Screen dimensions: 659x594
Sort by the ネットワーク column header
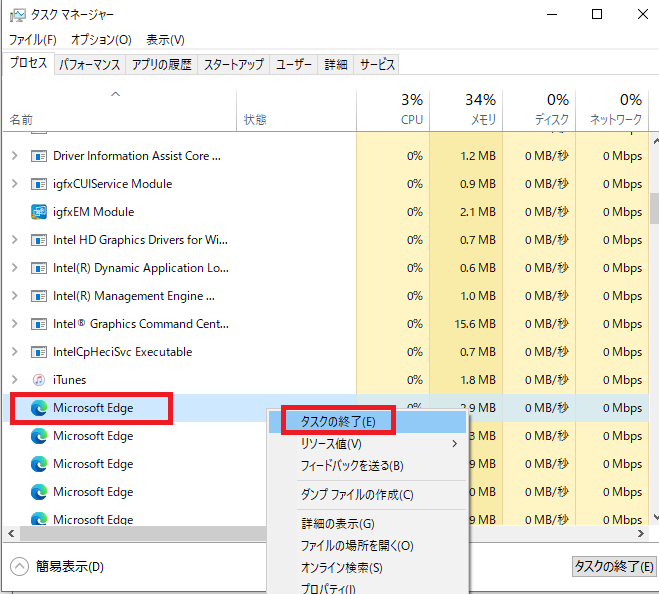click(612, 111)
